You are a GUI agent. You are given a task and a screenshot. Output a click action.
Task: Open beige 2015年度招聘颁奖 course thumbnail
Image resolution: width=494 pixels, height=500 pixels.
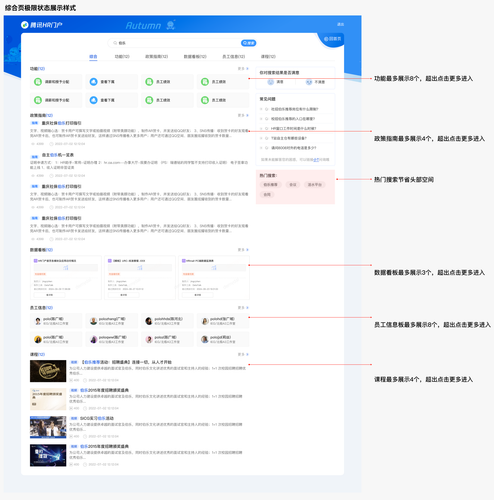[48, 399]
